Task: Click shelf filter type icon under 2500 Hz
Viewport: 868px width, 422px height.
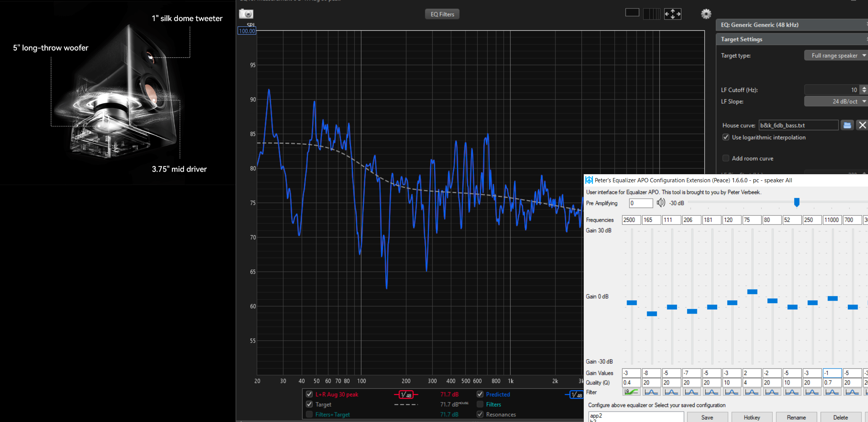Action: pyautogui.click(x=631, y=392)
